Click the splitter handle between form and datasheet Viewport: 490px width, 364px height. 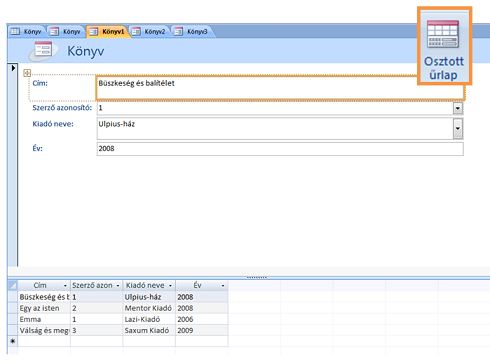pos(256,277)
